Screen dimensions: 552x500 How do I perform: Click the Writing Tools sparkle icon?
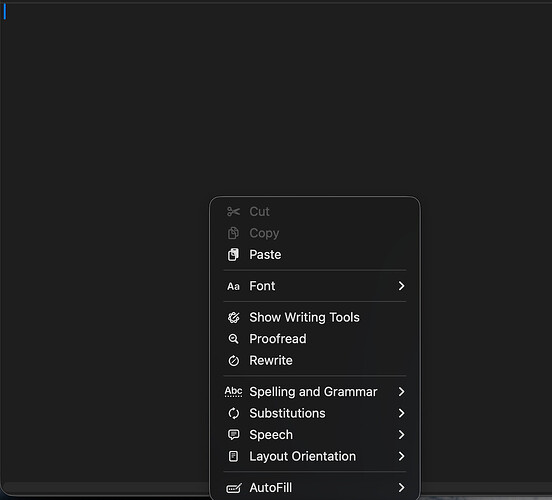233,318
